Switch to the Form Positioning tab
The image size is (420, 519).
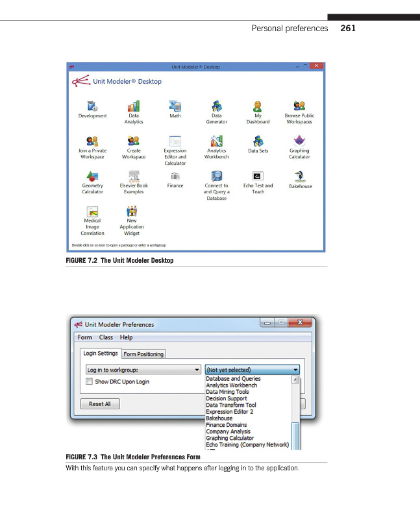tap(143, 354)
